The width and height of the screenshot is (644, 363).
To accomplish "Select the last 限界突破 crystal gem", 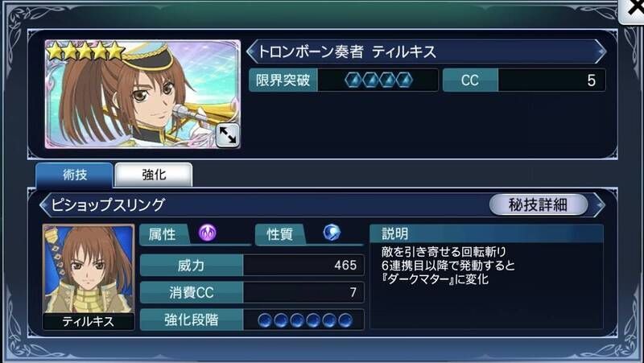I will pyautogui.click(x=404, y=80).
